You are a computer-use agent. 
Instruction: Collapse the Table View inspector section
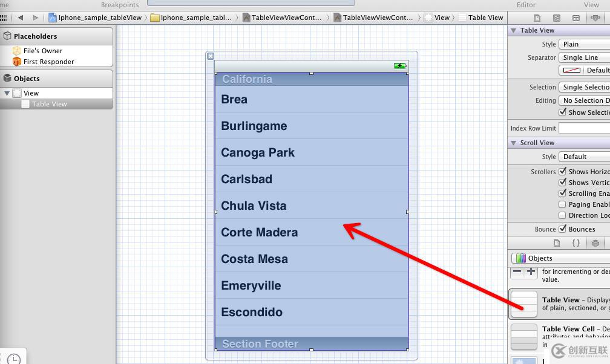pyautogui.click(x=514, y=30)
